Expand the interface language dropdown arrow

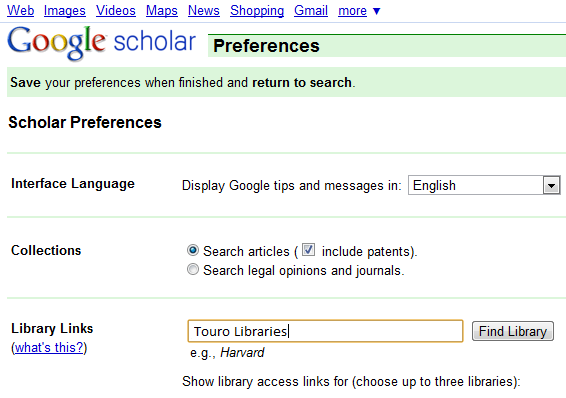pos(551,185)
